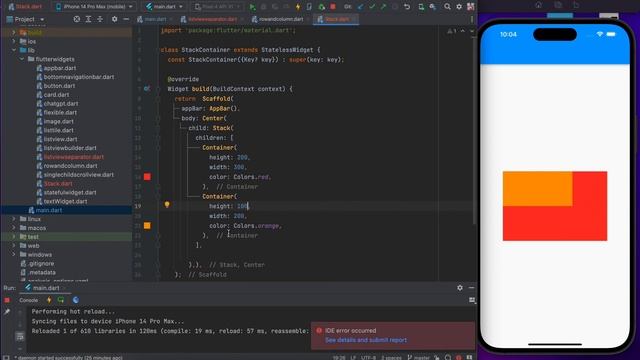Viewport: 640px width, 360px height.
Task: Click warning indicator at editor top right
Action: tap(451, 31)
